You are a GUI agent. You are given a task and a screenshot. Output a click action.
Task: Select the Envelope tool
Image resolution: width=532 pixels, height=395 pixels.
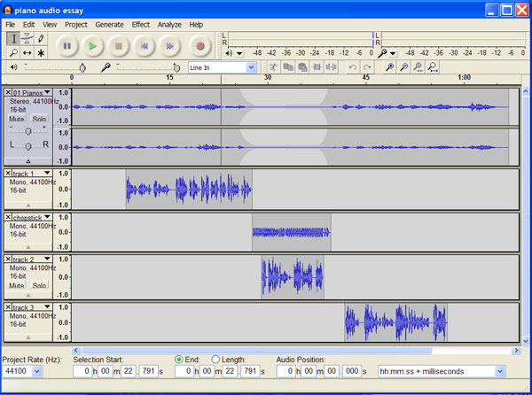(27, 39)
